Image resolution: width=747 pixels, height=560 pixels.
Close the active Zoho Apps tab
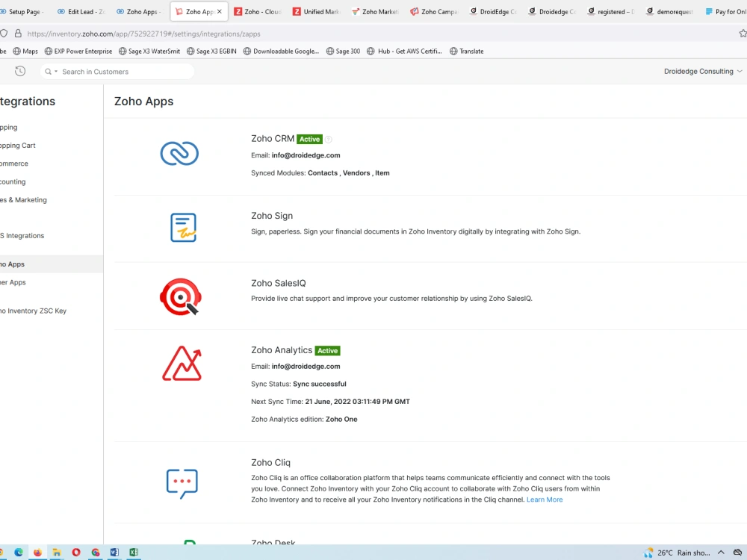[x=219, y=11]
